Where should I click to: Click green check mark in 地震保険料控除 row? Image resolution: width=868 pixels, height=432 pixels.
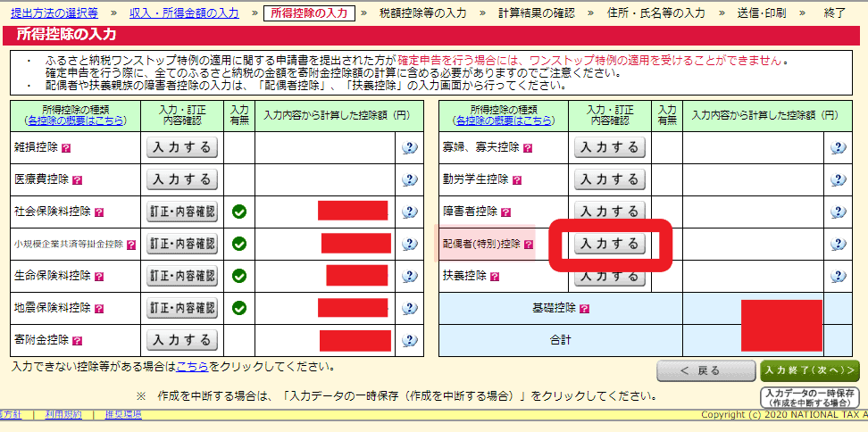239,308
